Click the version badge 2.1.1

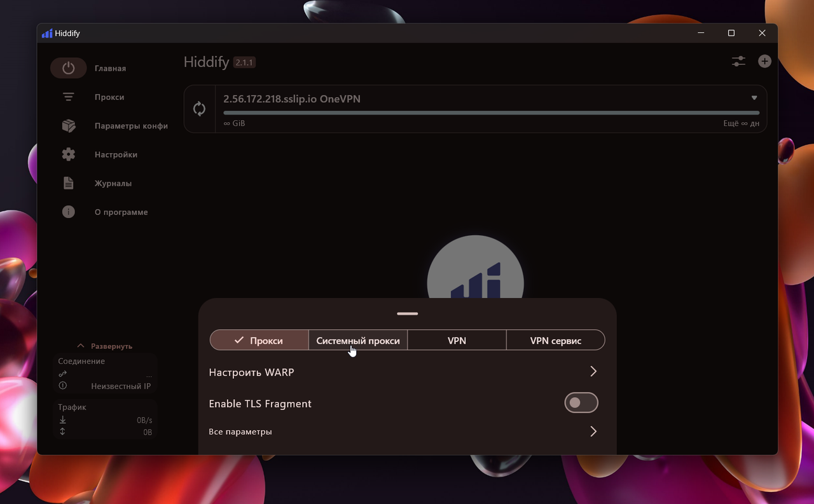244,62
